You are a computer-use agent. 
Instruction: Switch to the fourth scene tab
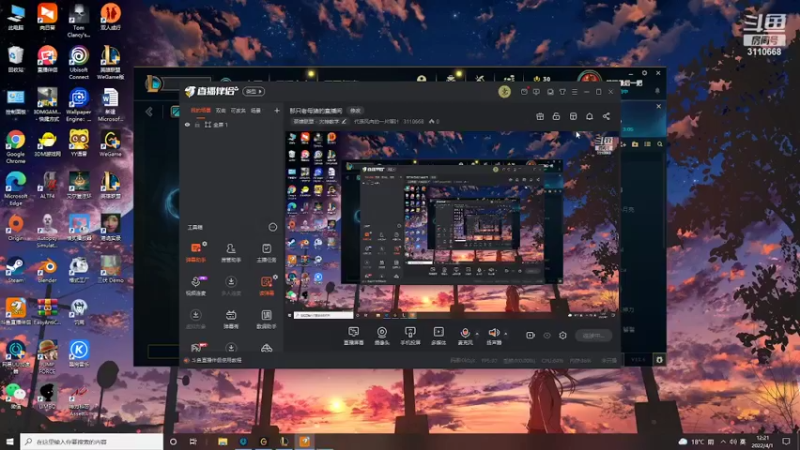point(256,110)
